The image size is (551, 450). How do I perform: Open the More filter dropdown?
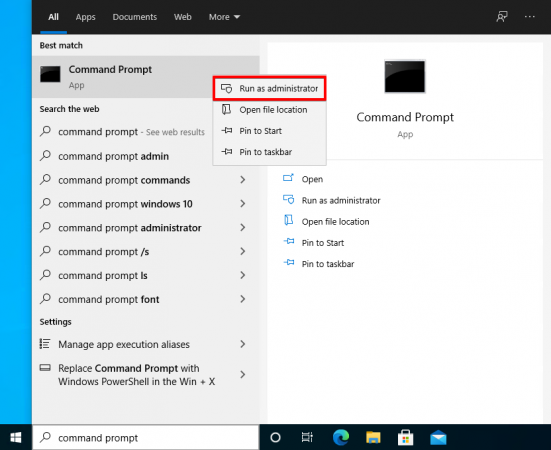point(224,17)
